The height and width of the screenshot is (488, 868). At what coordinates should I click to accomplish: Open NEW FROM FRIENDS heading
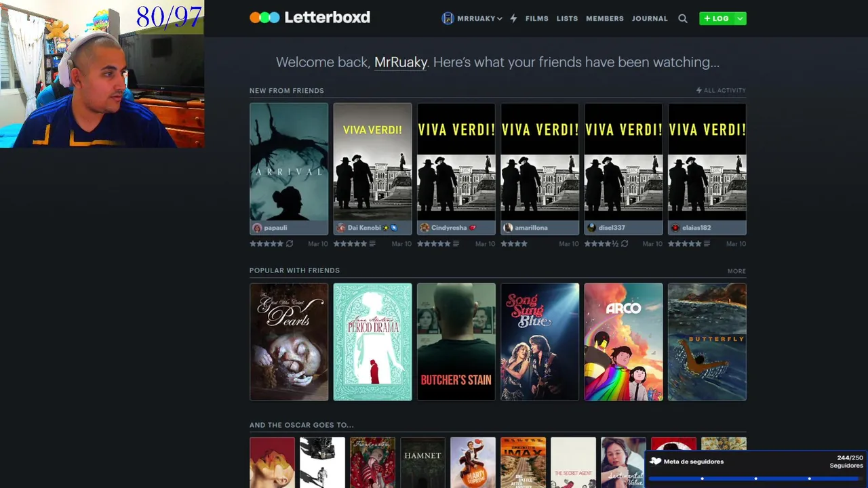coord(287,90)
